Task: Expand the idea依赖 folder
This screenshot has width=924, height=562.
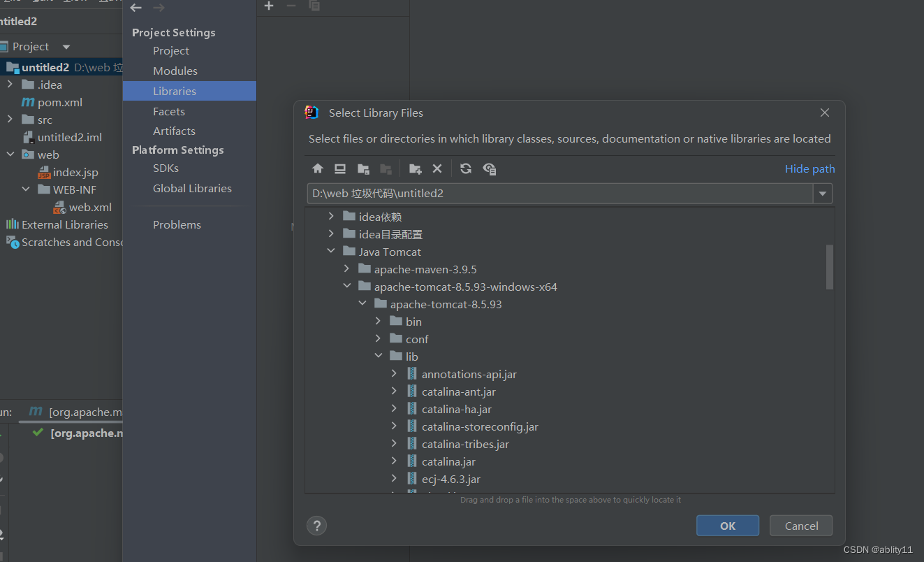Action: click(x=331, y=217)
